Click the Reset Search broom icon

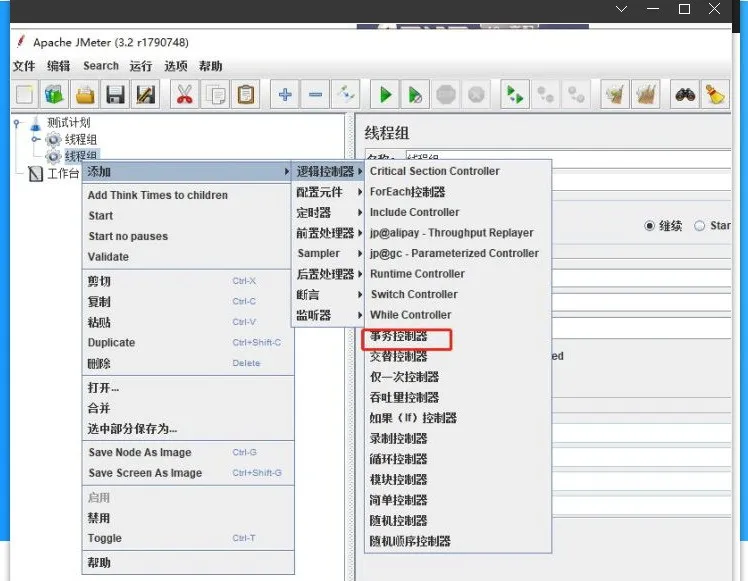(x=715, y=94)
